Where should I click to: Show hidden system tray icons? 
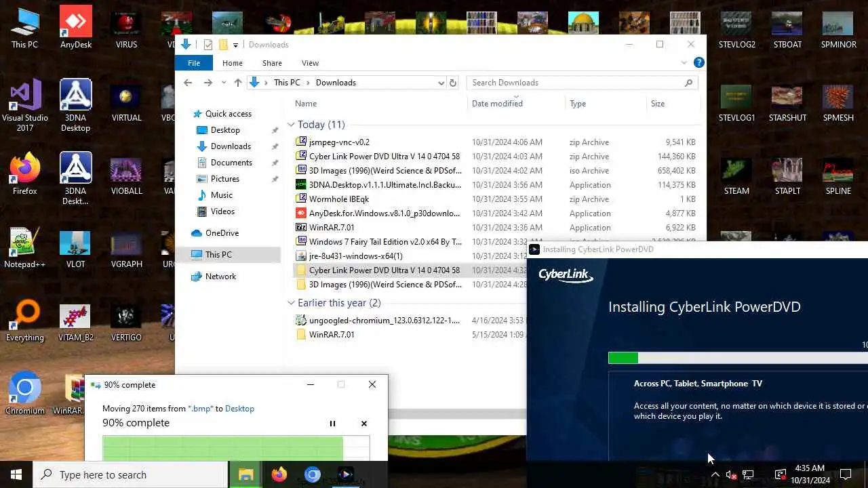(x=715, y=474)
